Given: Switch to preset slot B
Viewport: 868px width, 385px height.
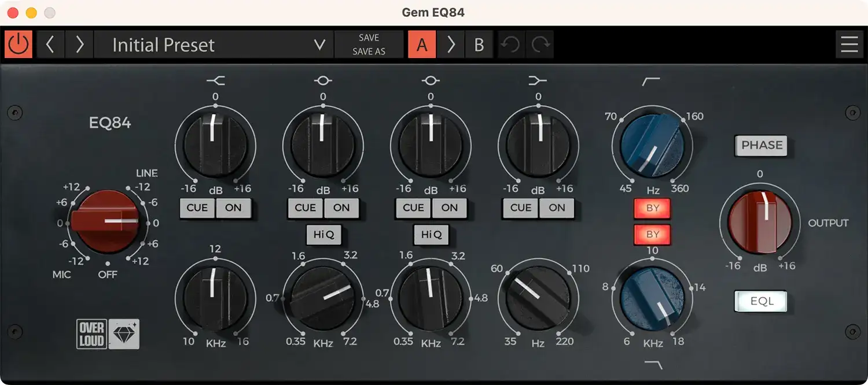Looking at the screenshot, I should coord(479,44).
